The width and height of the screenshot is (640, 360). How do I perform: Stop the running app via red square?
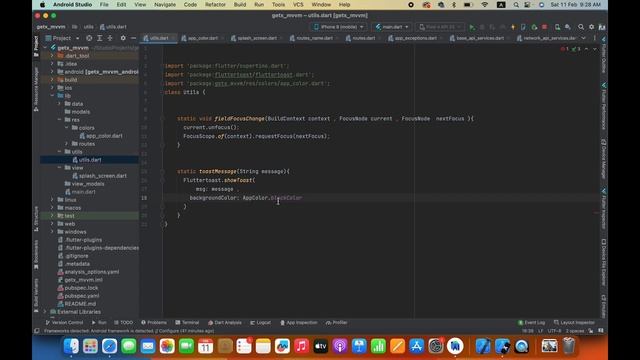[x=544, y=27]
